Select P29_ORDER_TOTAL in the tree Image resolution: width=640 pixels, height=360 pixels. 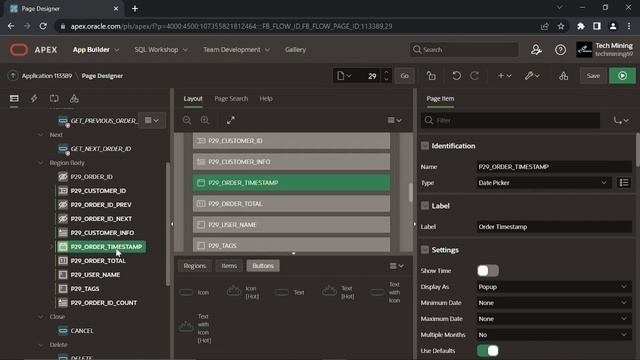click(x=98, y=260)
